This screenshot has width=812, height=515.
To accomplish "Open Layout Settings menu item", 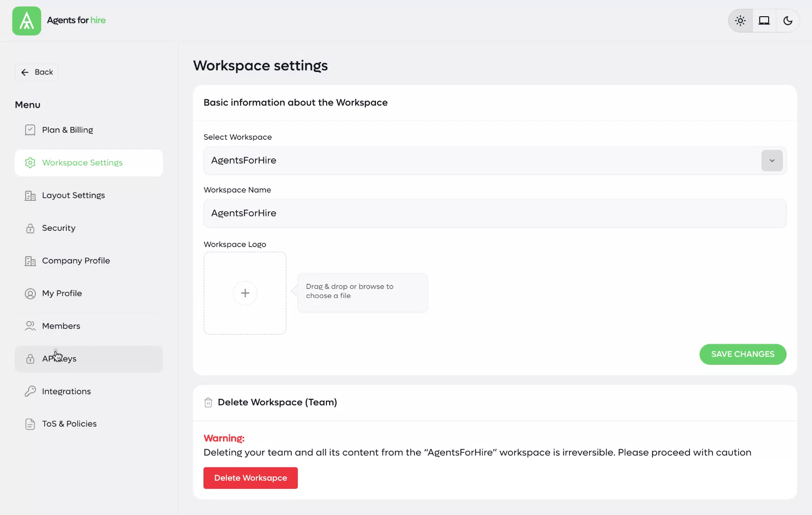I will pos(89,196).
